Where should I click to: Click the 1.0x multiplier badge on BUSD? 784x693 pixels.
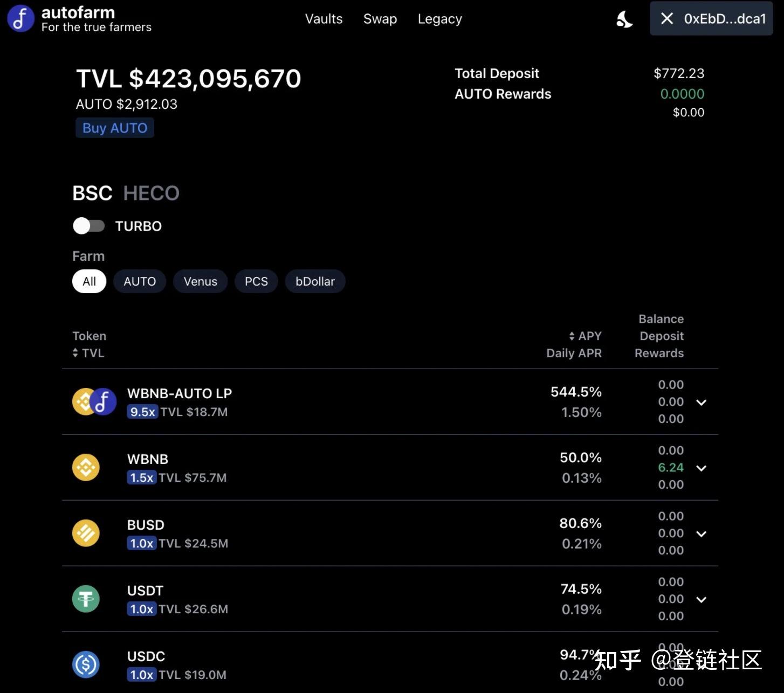[142, 543]
